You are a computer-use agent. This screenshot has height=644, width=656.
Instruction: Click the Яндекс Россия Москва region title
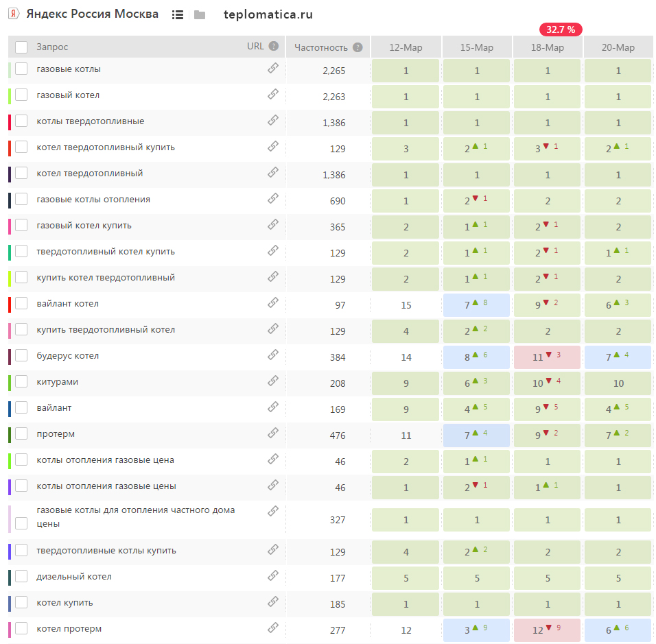pos(93,14)
